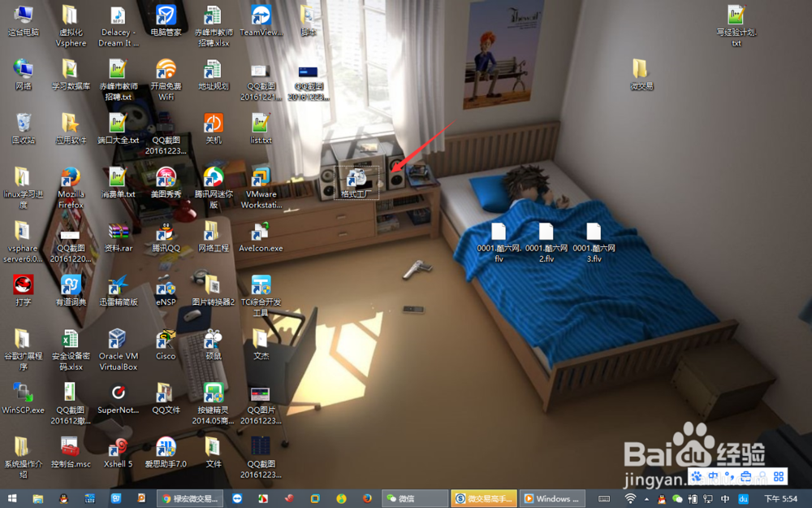The image size is (812, 508).
Task: Select the 安全设备密码.xlsx file
Action: click(71, 350)
